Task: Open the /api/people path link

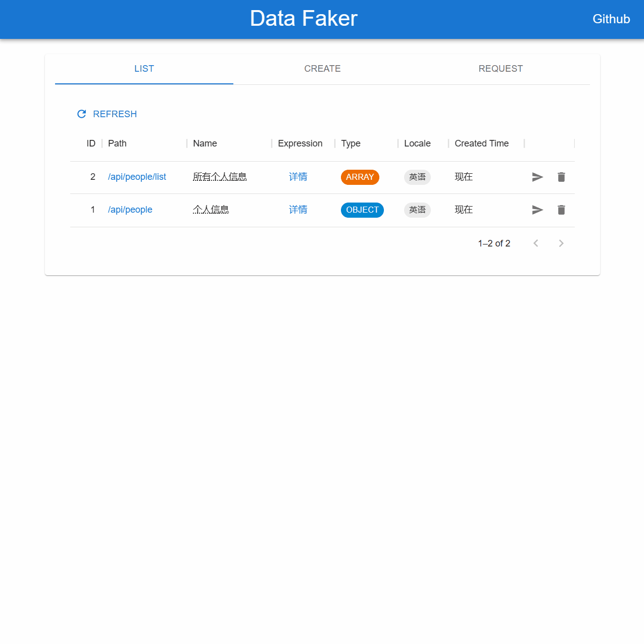Action: tap(130, 210)
